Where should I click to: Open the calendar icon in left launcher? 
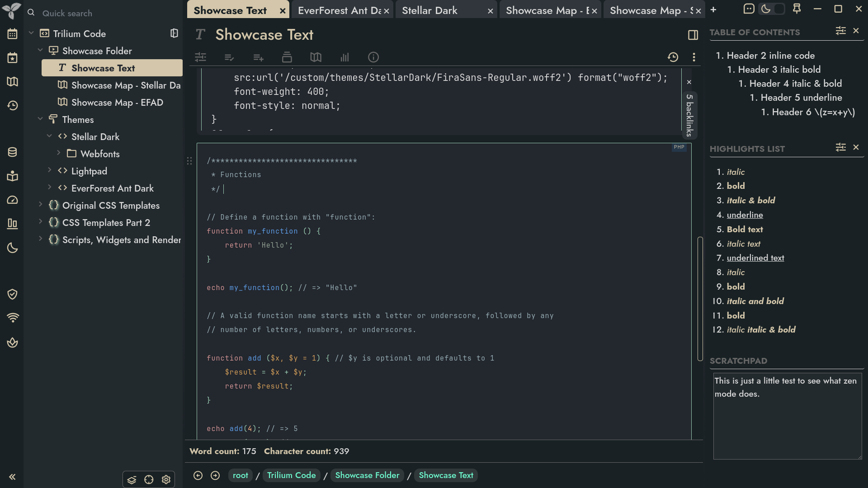pos(12,34)
